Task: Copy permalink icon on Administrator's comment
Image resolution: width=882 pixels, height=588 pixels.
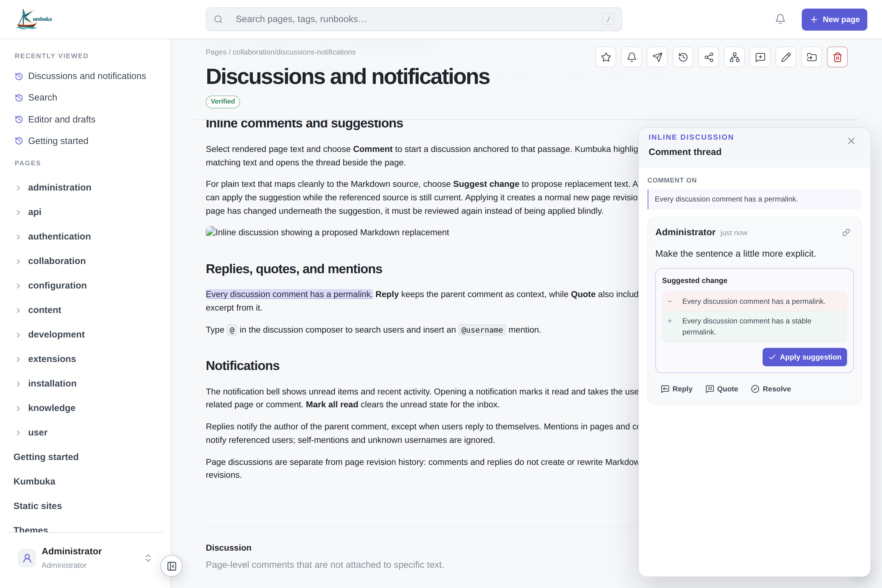Action: (846, 232)
